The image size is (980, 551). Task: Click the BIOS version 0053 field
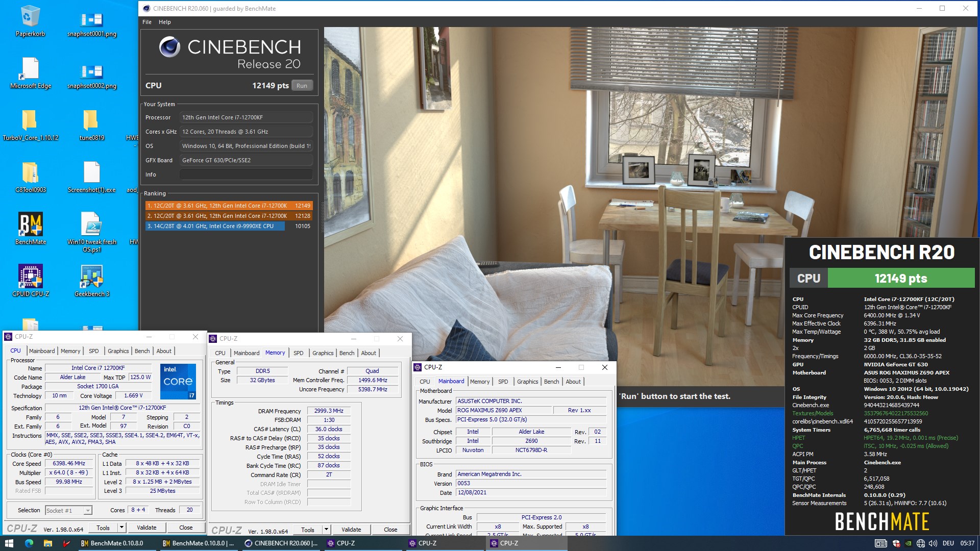pyautogui.click(x=531, y=484)
